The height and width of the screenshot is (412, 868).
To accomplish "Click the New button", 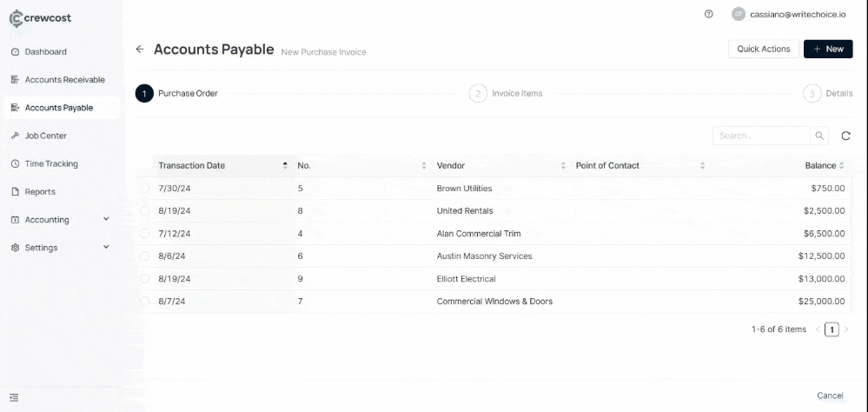I will click(x=827, y=49).
